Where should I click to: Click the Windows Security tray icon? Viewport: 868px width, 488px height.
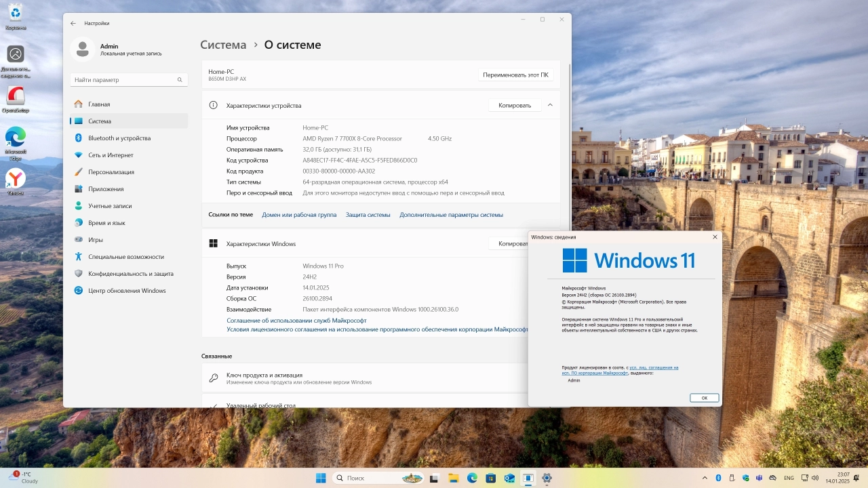(746, 478)
